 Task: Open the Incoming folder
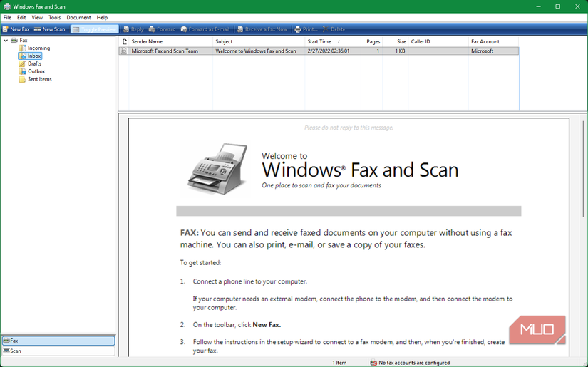click(x=38, y=48)
